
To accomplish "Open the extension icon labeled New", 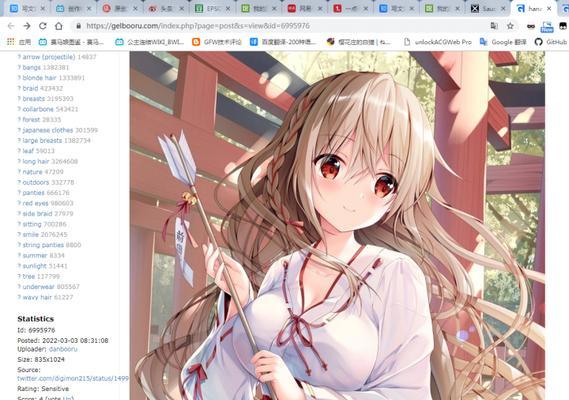I will pyautogui.click(x=547, y=26).
